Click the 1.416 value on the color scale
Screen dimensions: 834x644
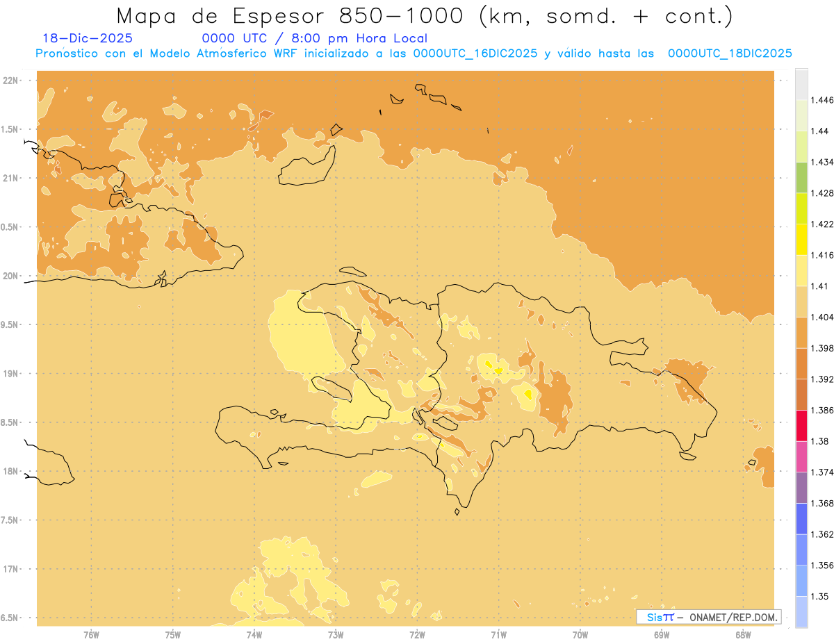(x=824, y=255)
